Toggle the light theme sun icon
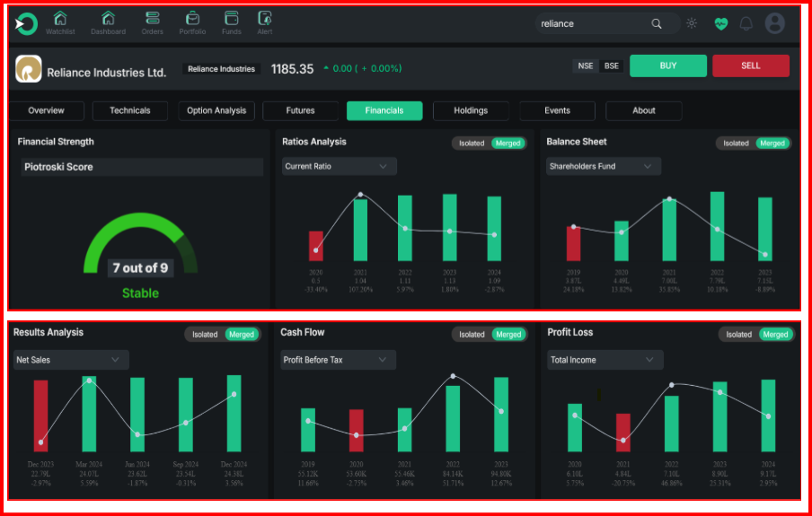This screenshot has height=516, width=812. pos(692,23)
